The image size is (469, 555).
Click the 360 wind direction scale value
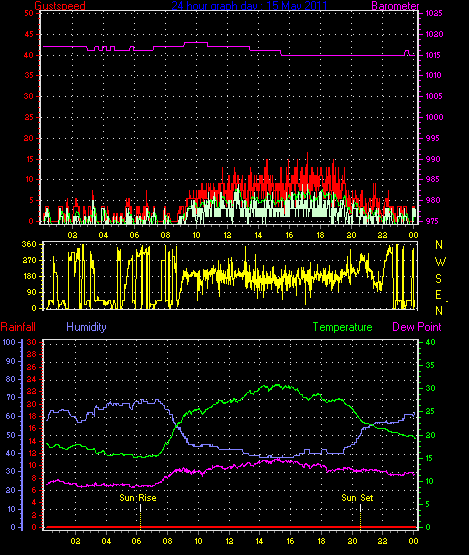29,244
